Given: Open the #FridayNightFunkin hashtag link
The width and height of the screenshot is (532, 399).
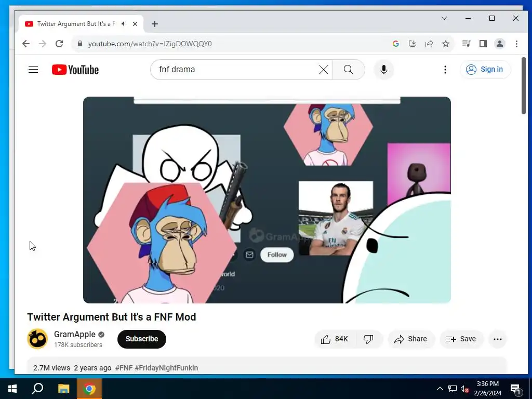Looking at the screenshot, I should click(166, 368).
